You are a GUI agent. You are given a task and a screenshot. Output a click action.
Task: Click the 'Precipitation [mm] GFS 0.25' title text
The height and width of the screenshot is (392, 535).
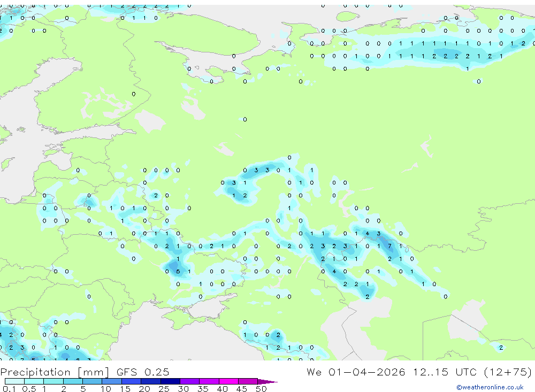pyautogui.click(x=85, y=372)
